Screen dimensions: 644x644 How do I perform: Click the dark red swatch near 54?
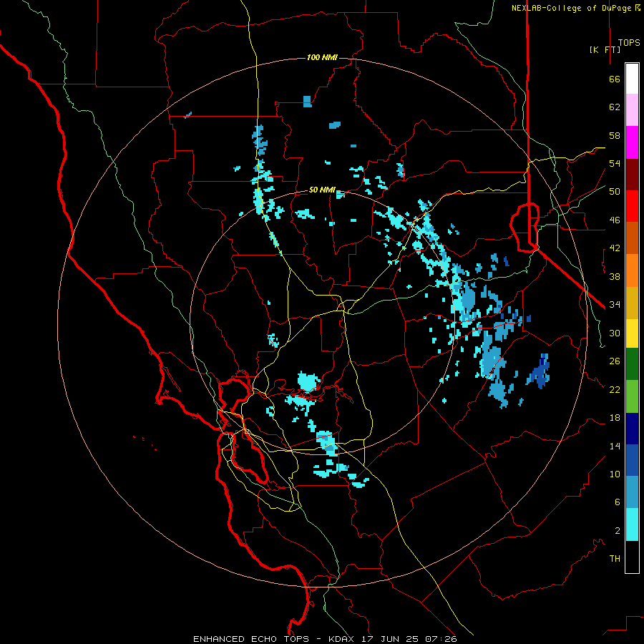(x=632, y=175)
